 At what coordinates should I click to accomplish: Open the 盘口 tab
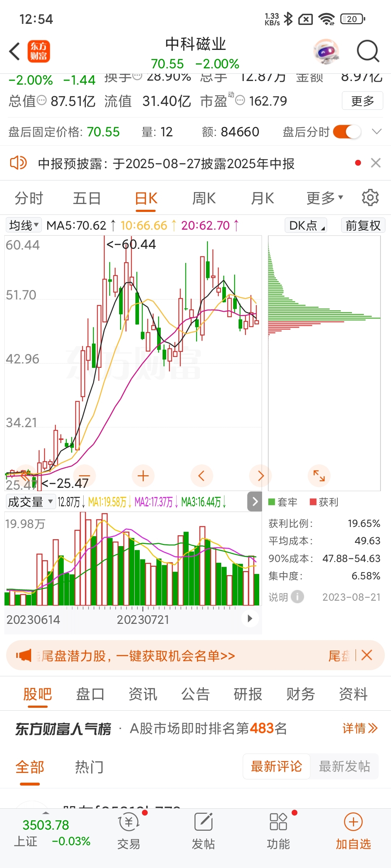[90, 694]
